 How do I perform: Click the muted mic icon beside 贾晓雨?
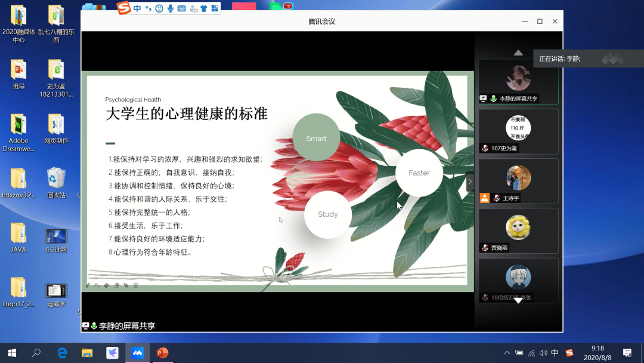[486, 248]
